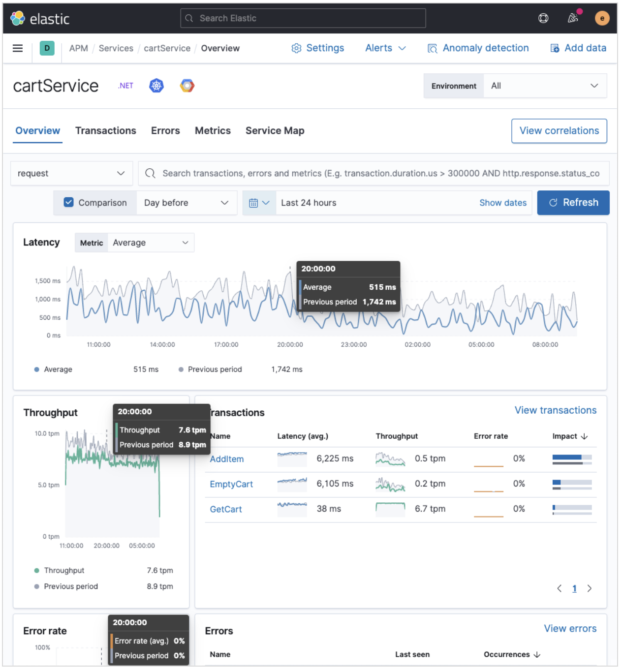Screen dimensions: 623x672
Task: Click the Impact column sort arrow
Action: [x=584, y=436]
